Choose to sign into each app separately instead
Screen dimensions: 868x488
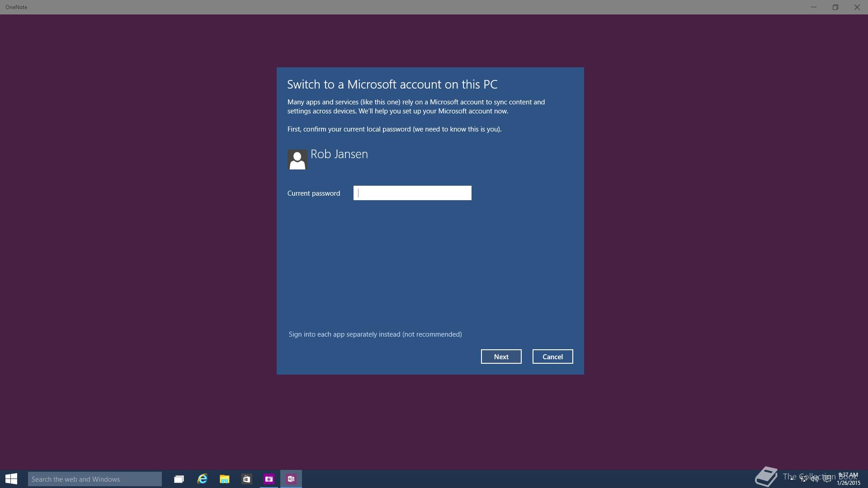[x=375, y=334]
